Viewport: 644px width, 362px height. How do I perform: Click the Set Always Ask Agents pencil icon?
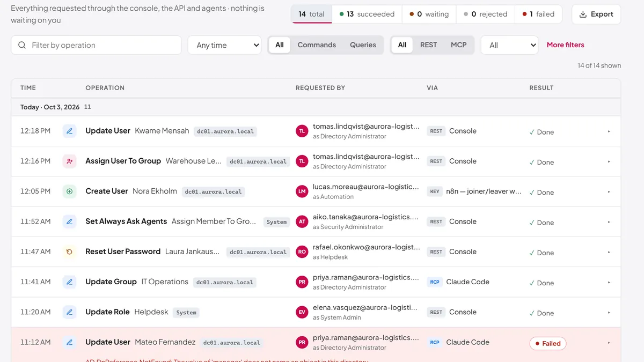click(x=69, y=221)
